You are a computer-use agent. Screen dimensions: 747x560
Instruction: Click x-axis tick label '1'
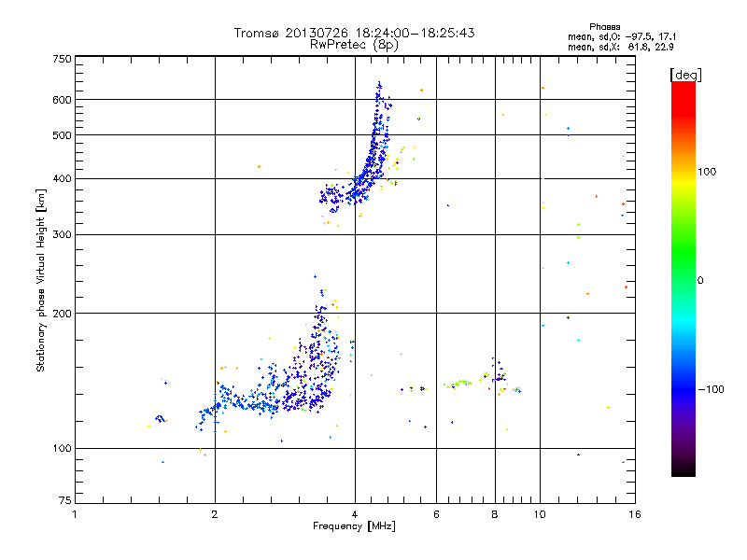click(x=75, y=514)
